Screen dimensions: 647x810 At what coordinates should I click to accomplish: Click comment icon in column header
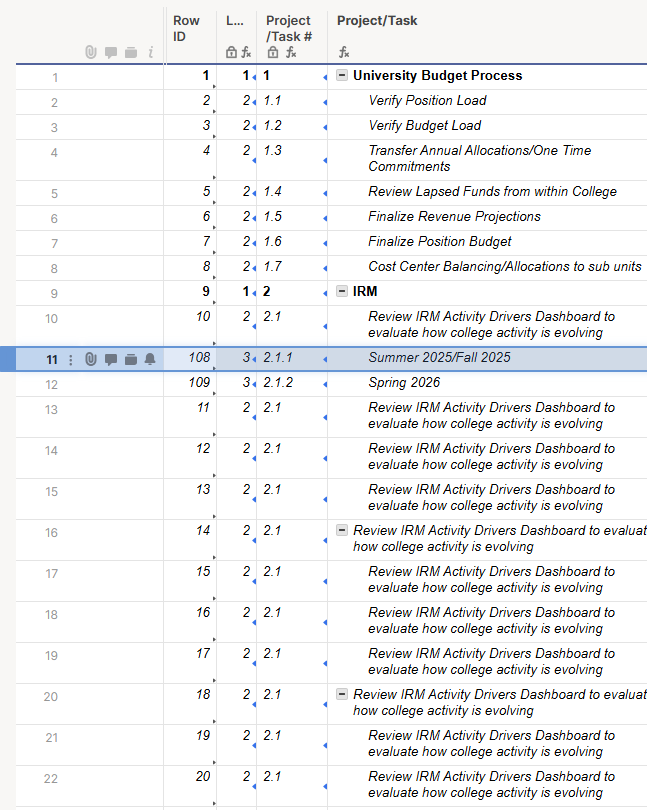(x=111, y=53)
